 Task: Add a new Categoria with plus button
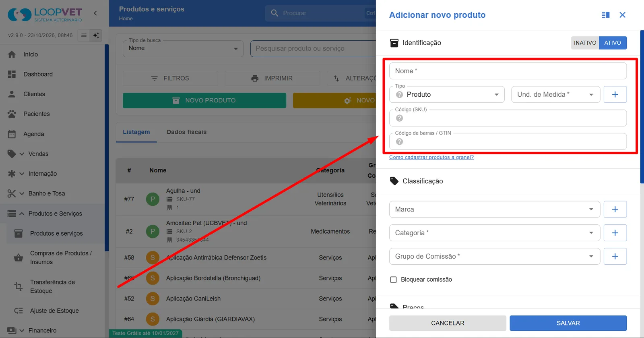615,233
